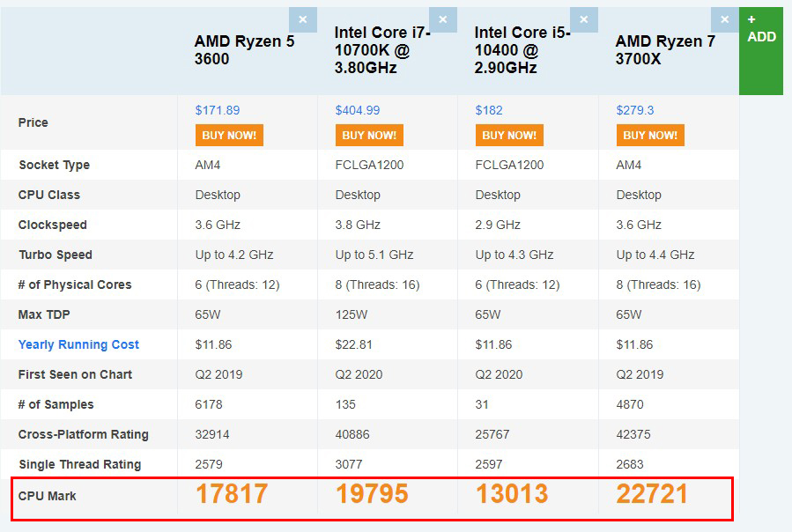Click CPU Mark value 22721

652,494
